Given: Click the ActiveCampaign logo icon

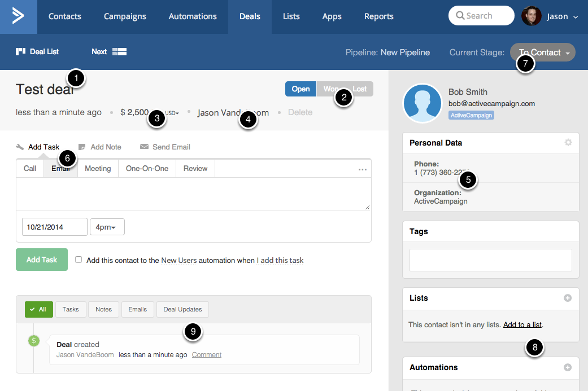Looking at the screenshot, I should pos(18,16).
